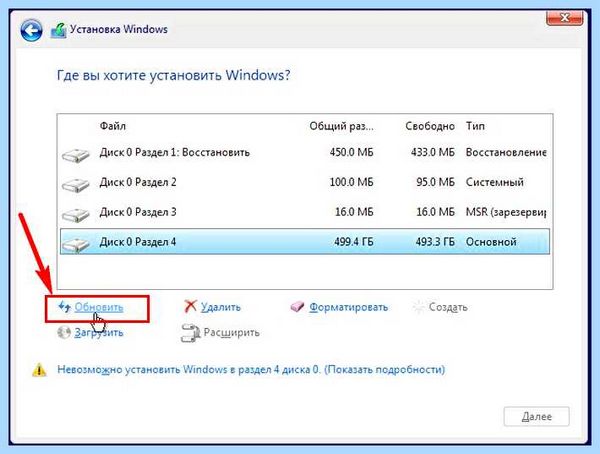The image size is (600, 454).
Task: Click the MSR (зарезервир type cell
Action: coord(506,212)
